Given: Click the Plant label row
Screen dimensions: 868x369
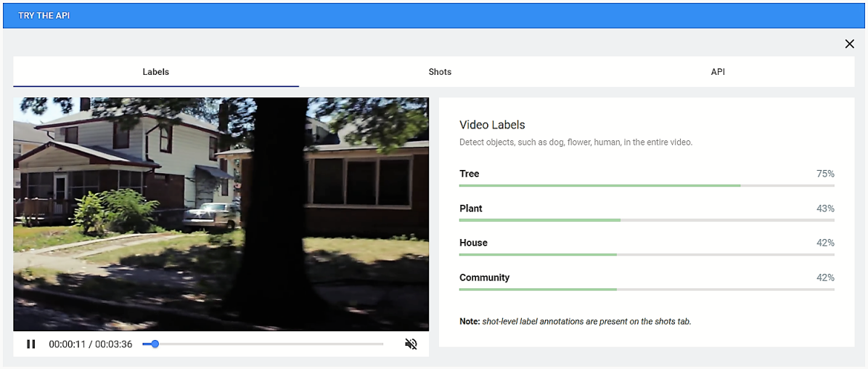Looking at the screenshot, I should pos(647,212).
